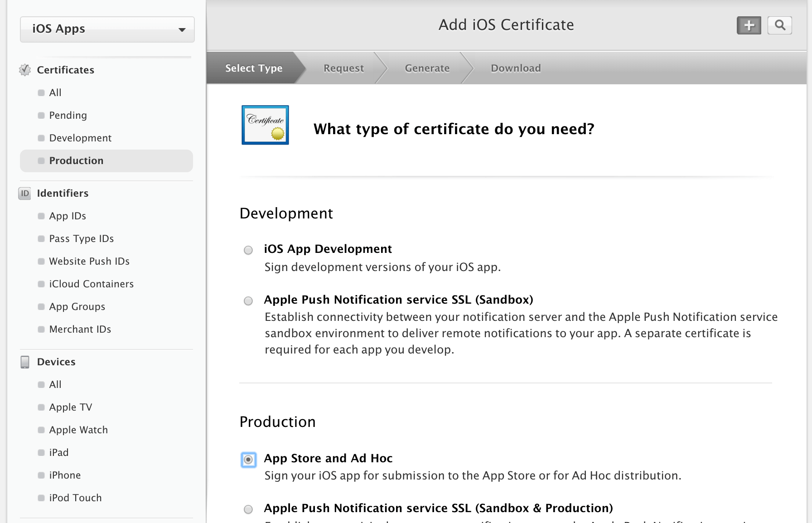Go to the Generate step
This screenshot has height=523, width=812.
click(427, 68)
